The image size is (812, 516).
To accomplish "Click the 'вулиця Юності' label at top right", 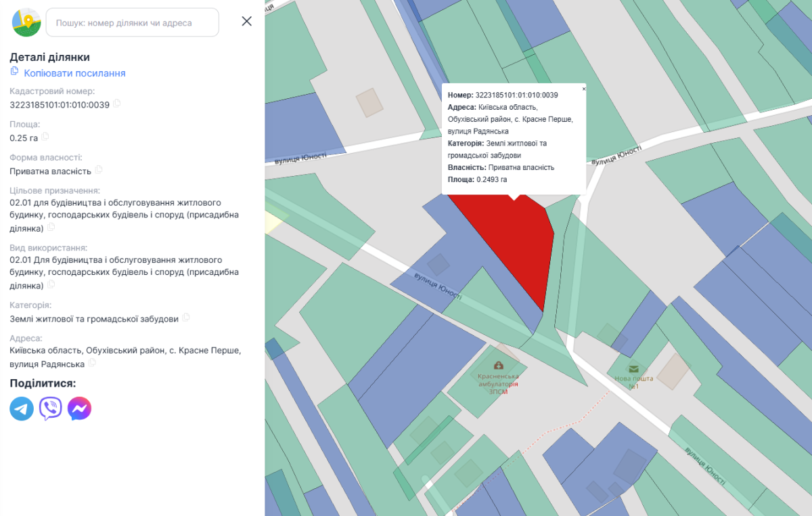I will 616,156.
